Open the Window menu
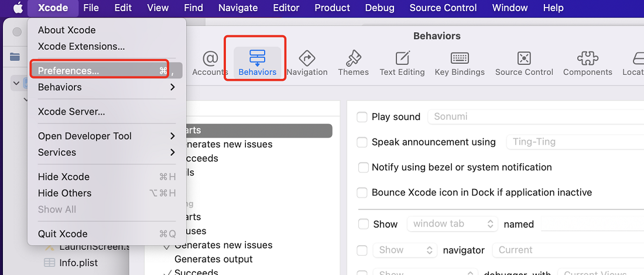 pos(510,8)
